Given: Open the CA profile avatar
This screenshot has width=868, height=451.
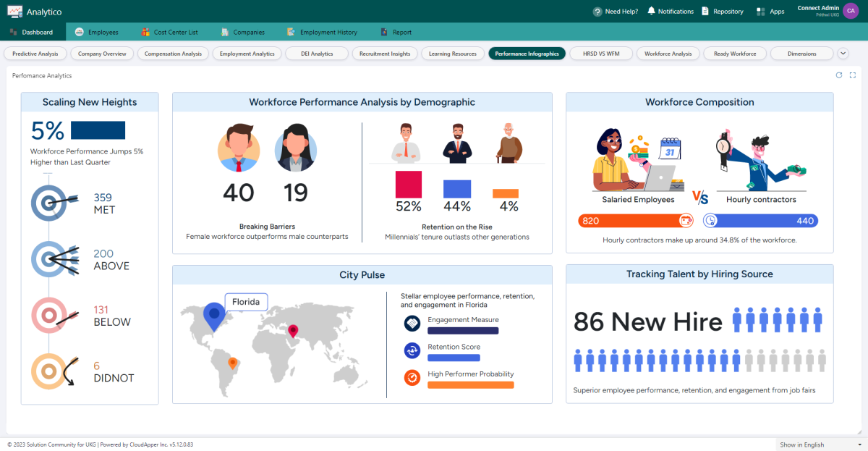Looking at the screenshot, I should click(x=851, y=11).
